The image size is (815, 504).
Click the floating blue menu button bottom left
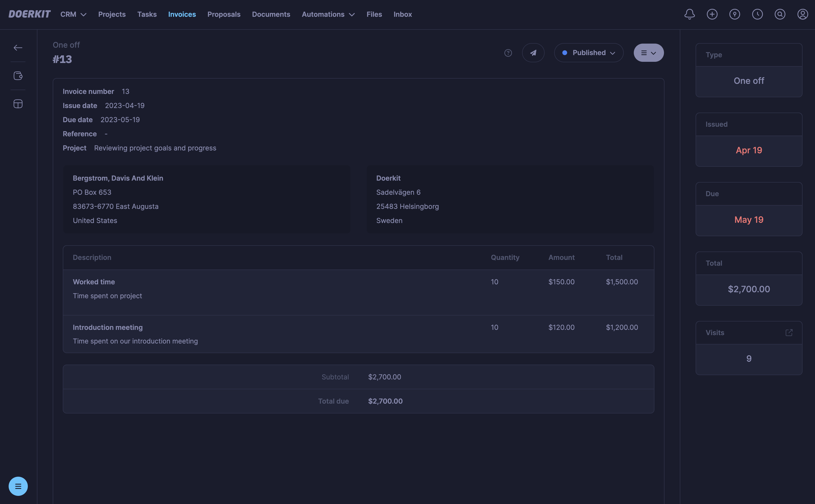pyautogui.click(x=18, y=486)
